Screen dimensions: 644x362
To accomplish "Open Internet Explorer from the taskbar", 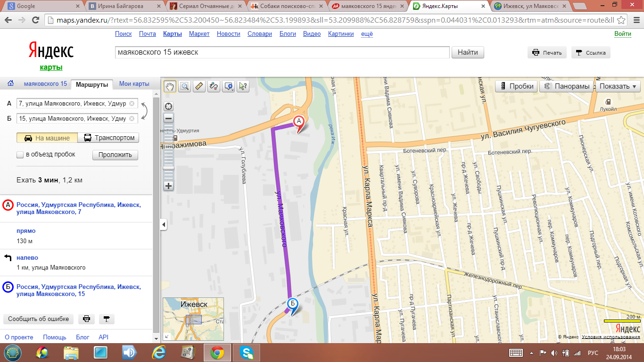I will (x=159, y=353).
